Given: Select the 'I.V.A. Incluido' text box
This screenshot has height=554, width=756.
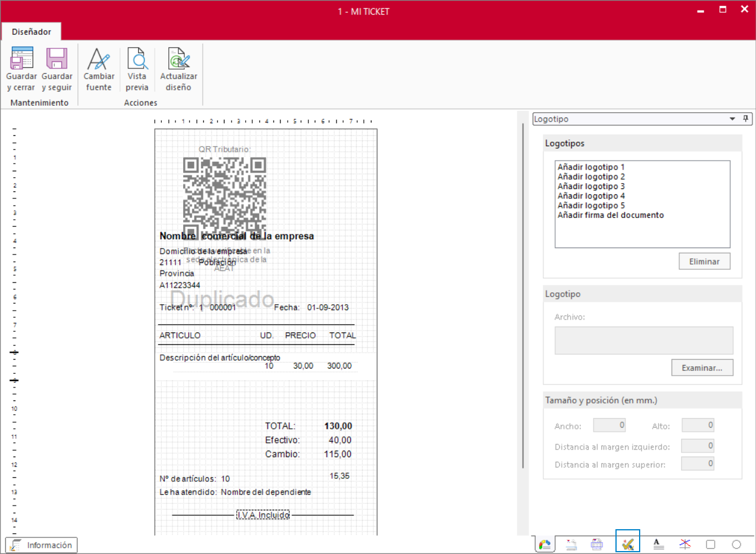Looking at the screenshot, I should click(x=263, y=515).
